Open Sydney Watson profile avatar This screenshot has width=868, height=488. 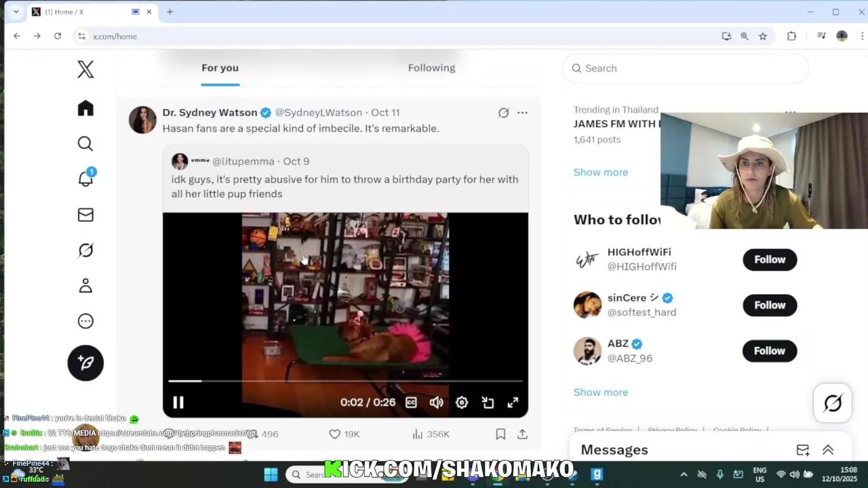[x=142, y=120]
